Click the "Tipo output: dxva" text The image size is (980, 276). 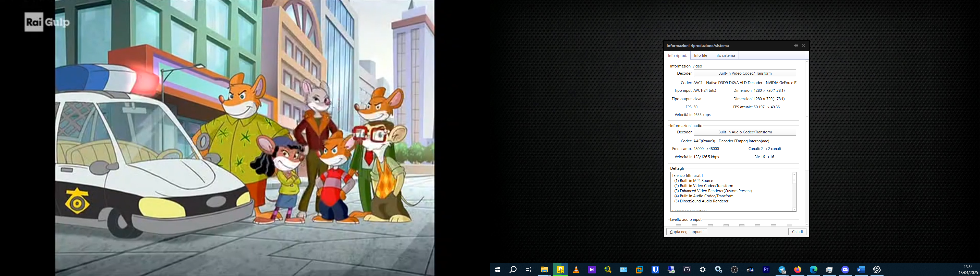[686, 99]
